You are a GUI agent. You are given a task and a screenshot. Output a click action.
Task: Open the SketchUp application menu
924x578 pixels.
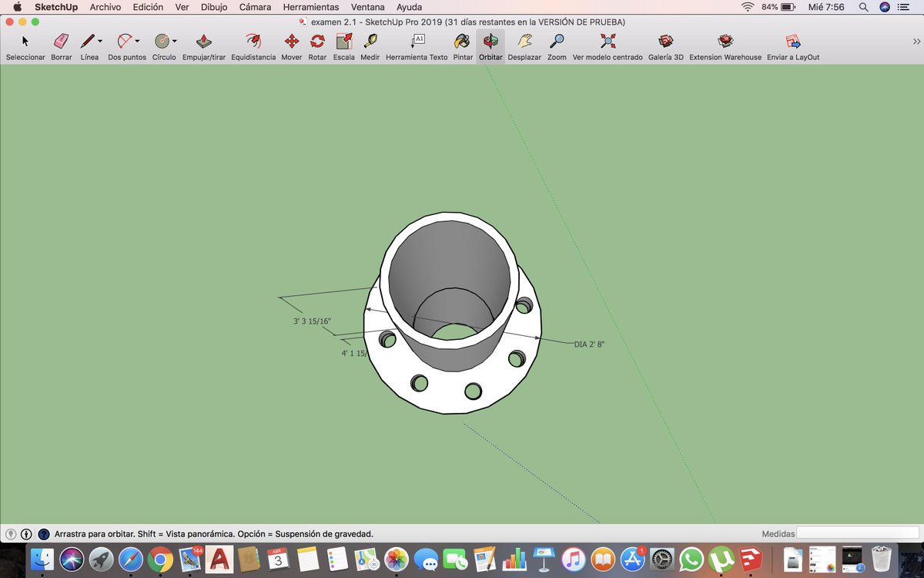click(x=56, y=7)
